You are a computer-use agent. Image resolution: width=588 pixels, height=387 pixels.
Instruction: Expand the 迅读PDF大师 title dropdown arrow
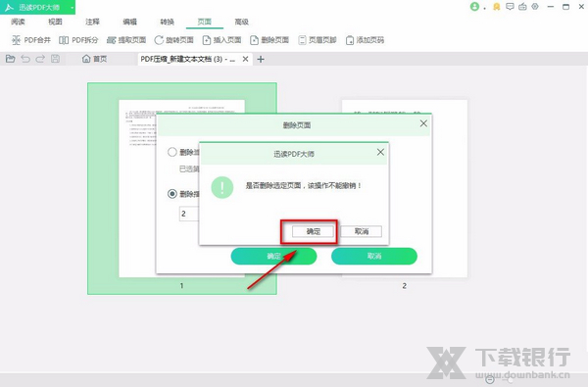pos(72,8)
